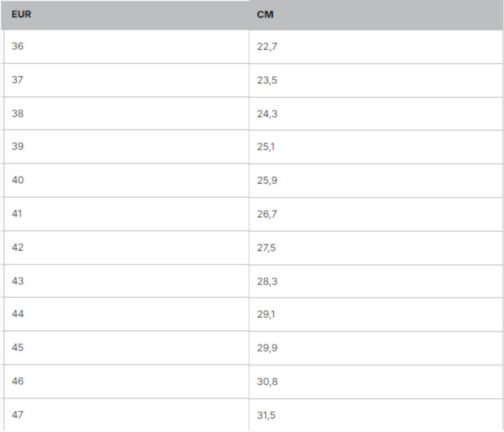Click the 28,3 centimeter value
Screen dimensions: 504x432
click(267, 281)
